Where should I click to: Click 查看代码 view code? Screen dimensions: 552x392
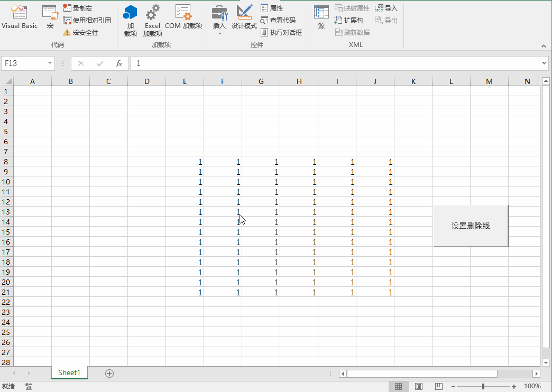(x=278, y=21)
